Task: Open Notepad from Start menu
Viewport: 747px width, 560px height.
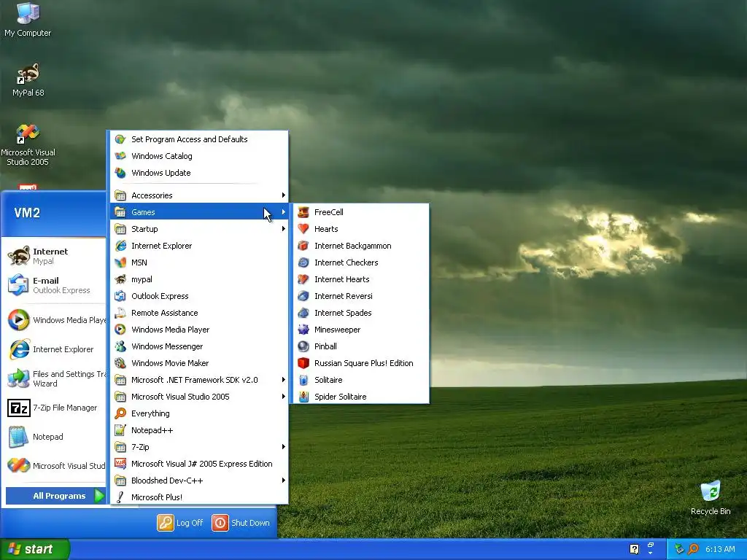Action: click(55, 437)
